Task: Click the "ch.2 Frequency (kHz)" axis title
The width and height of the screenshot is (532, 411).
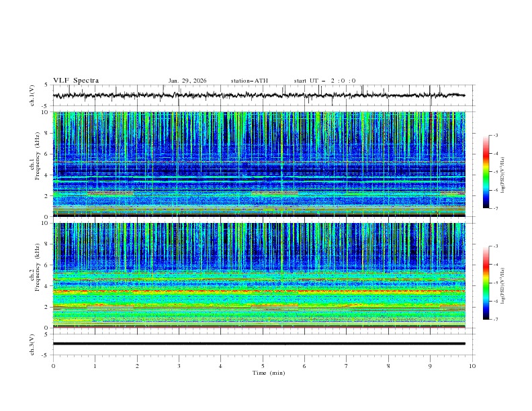Action: (x=35, y=267)
